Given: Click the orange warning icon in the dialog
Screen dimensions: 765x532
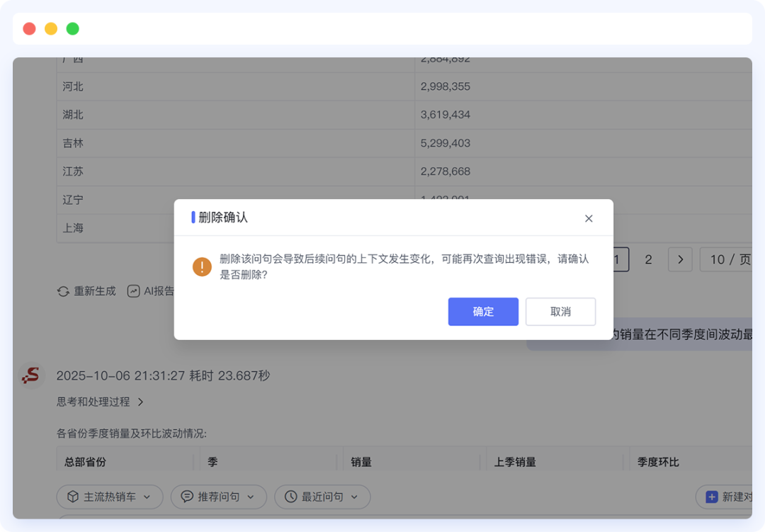Looking at the screenshot, I should tap(202, 268).
